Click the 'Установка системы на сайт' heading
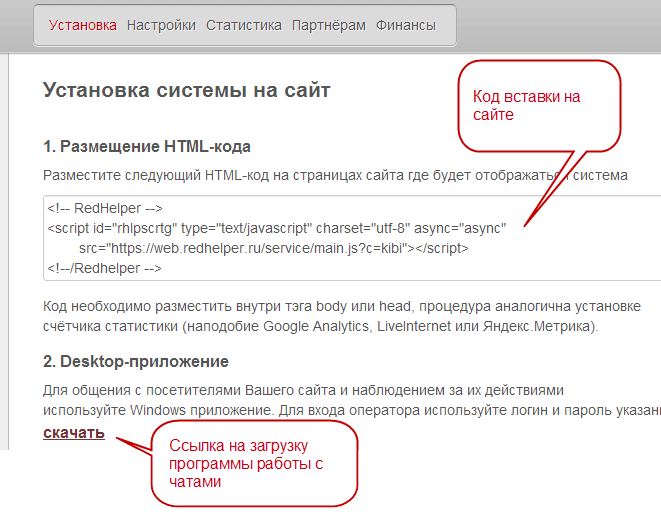Screen dimensions: 661x519 pyautogui.click(x=186, y=90)
